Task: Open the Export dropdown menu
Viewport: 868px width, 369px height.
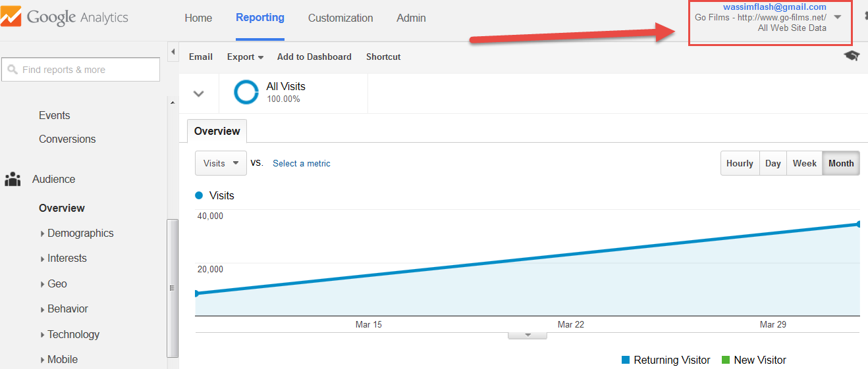Action: tap(245, 57)
